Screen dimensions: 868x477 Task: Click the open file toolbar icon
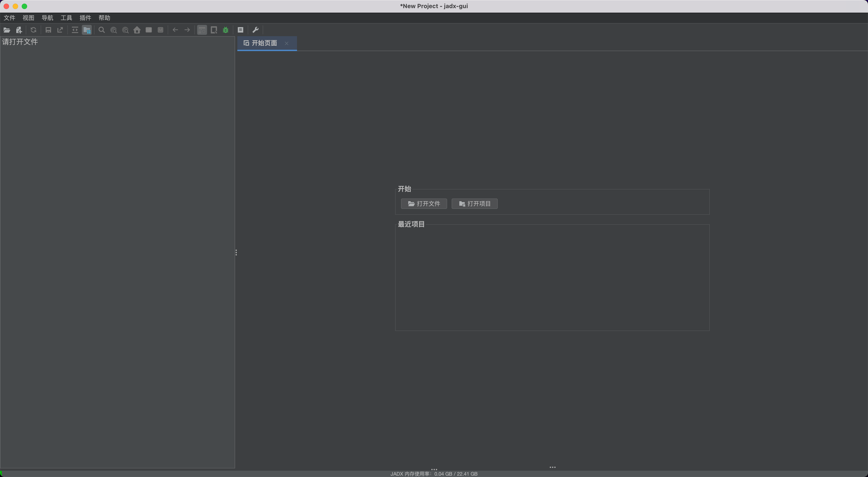(7, 30)
